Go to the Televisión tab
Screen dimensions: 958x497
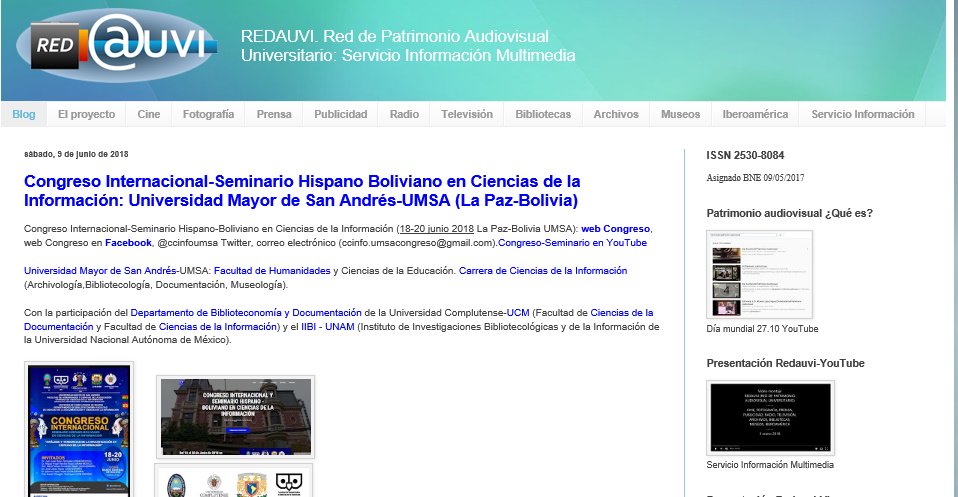467,114
